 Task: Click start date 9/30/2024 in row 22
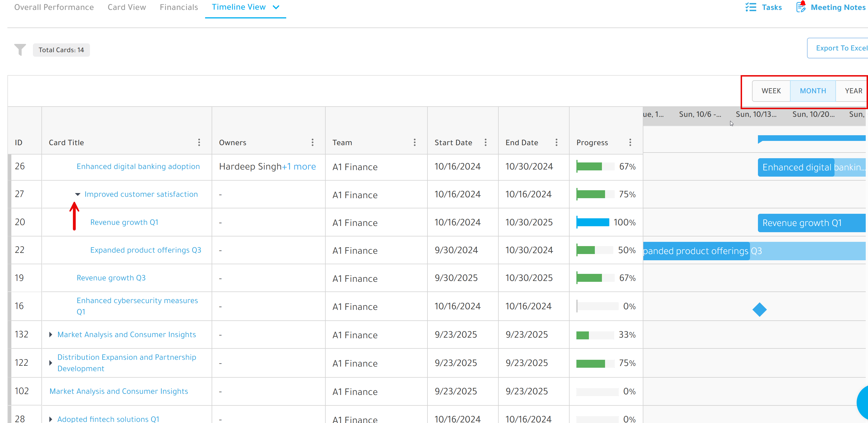456,250
